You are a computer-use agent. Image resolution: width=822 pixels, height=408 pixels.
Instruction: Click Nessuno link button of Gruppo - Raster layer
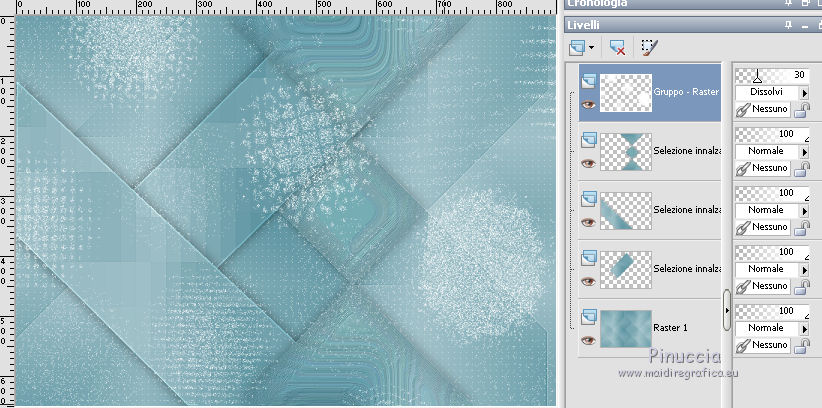[764, 109]
